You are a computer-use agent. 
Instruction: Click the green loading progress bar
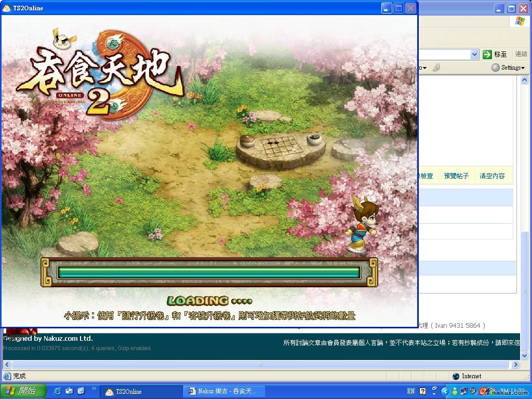[209, 272]
